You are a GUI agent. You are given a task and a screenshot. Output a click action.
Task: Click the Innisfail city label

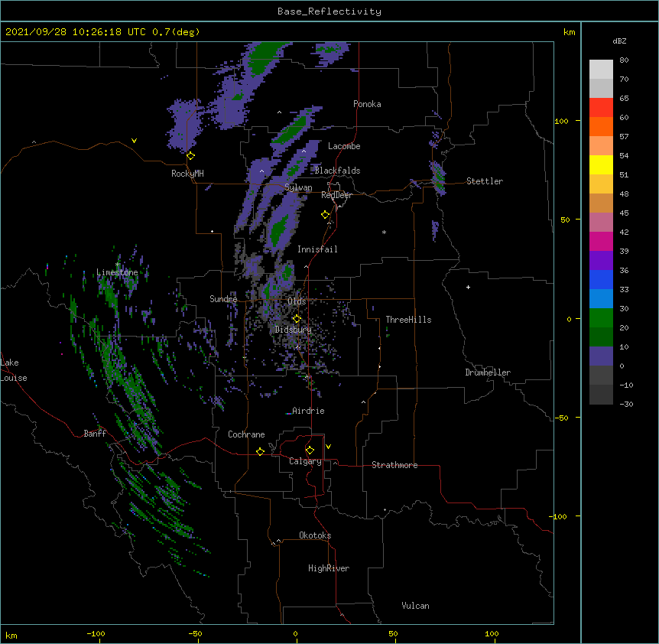tap(317, 249)
